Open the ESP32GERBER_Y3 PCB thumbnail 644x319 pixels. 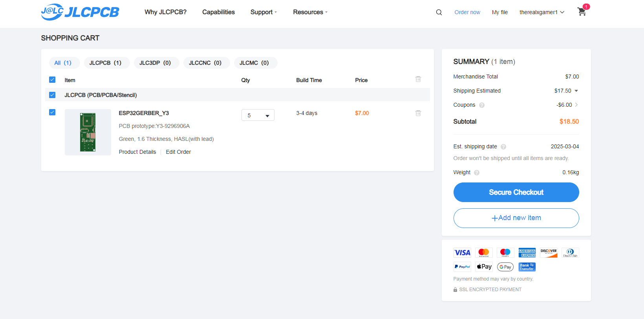pos(88,132)
